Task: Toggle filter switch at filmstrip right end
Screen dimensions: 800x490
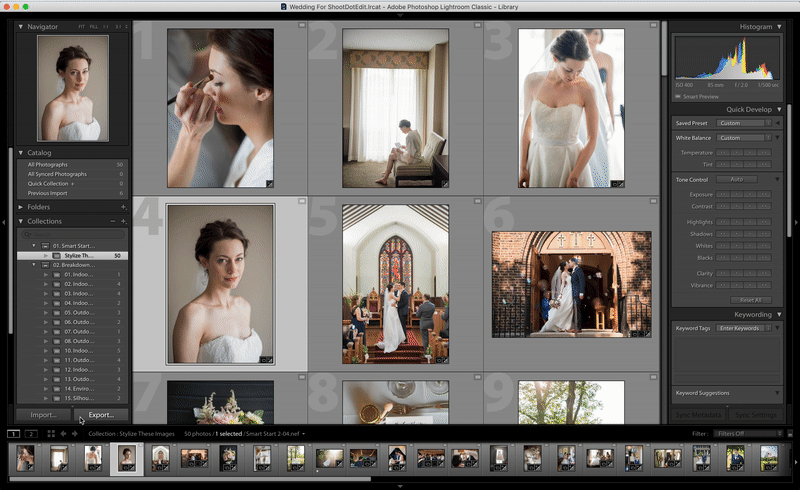Action: click(x=790, y=434)
